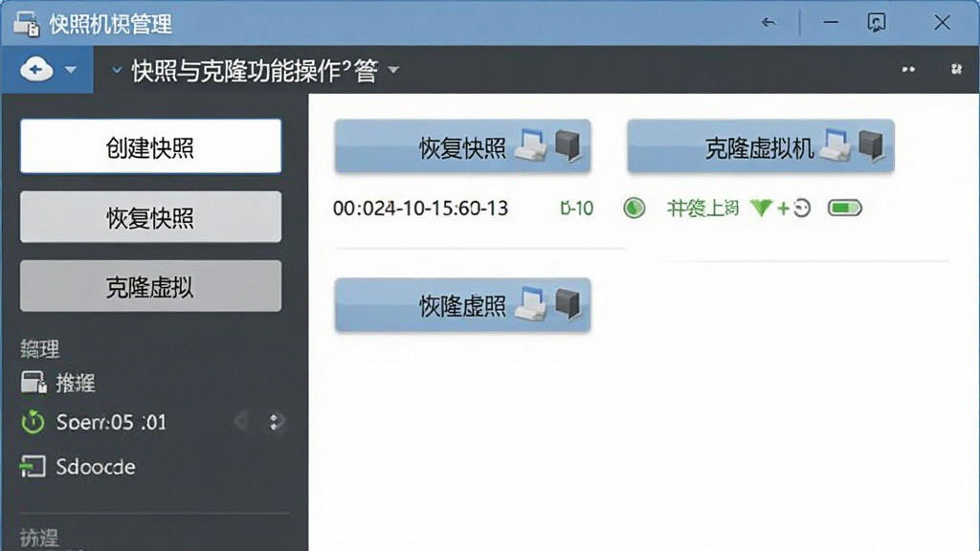The height and width of the screenshot is (551, 980).
Task: Click the green status text in snapshot row
Action: 703,208
